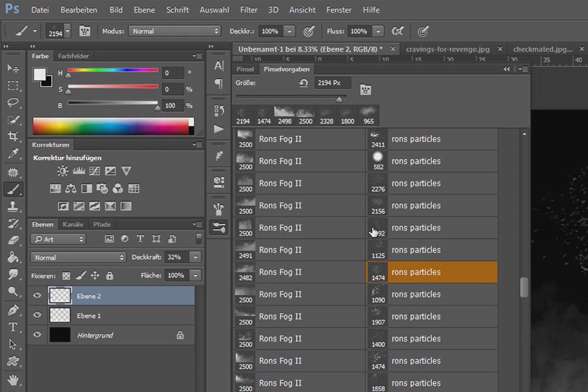Viewport: 588px width, 392px height.
Task: Open the Modus Normal dropdown
Action: click(174, 31)
